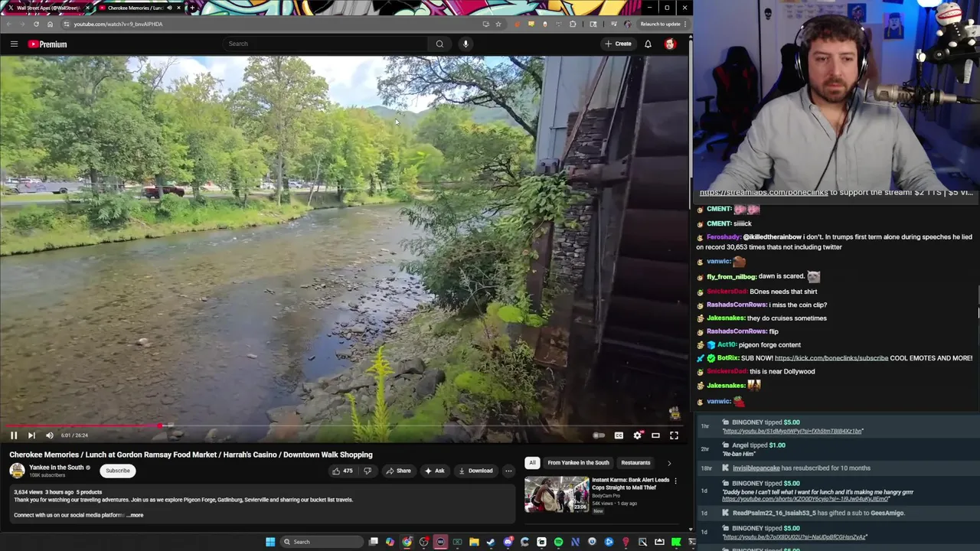Select the All recommendations chip
This screenshot has width=980, height=551.
pyautogui.click(x=532, y=462)
